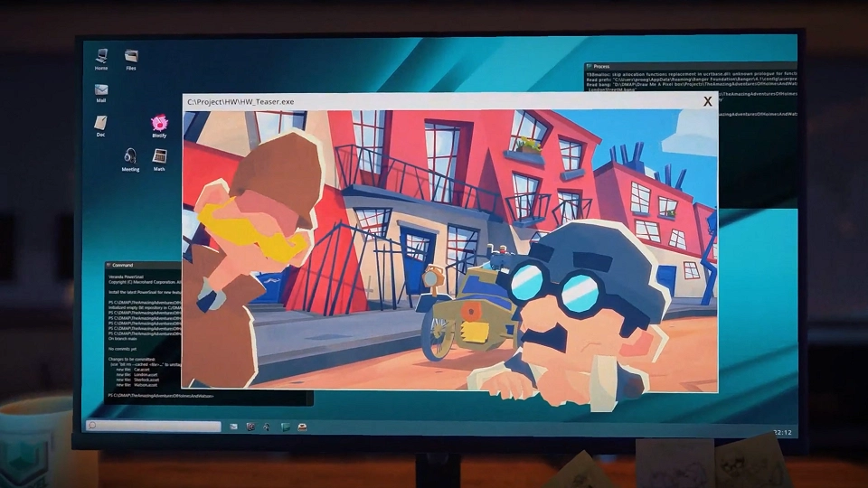This screenshot has width=868, height=488.
Task: Open the Meeting headset icon
Action: pyautogui.click(x=130, y=159)
